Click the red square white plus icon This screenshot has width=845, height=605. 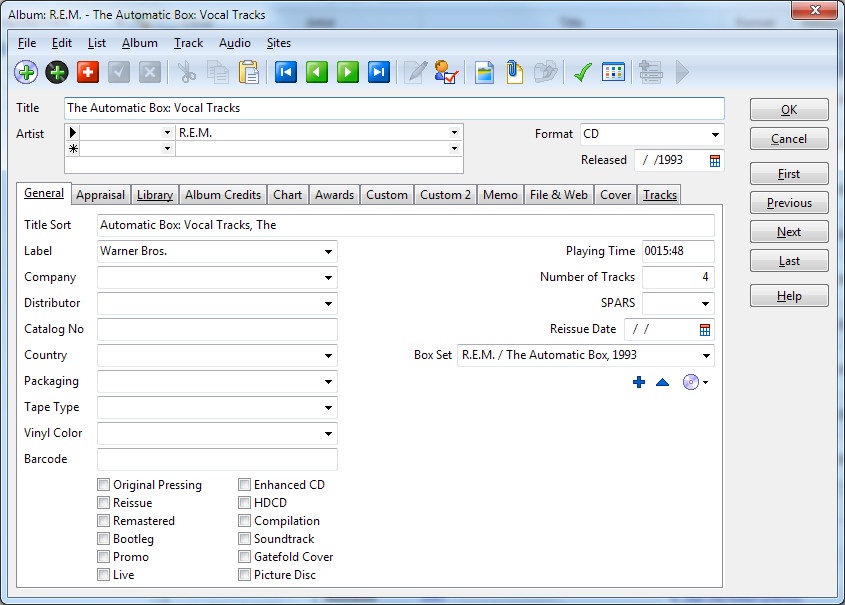coord(88,72)
